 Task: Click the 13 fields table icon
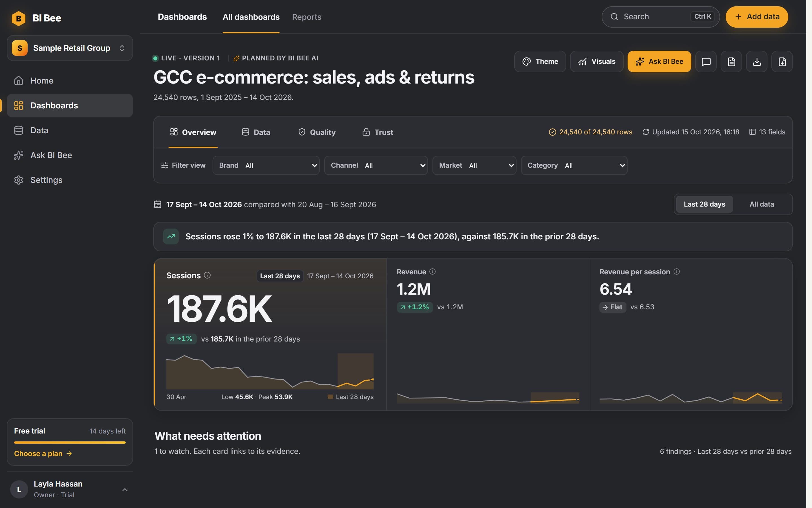(x=752, y=132)
